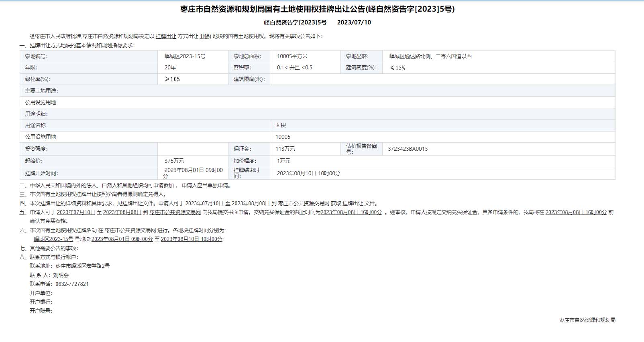Select contact person 刘明会
The height and width of the screenshot is (342, 644).
pyautogui.click(x=61, y=275)
